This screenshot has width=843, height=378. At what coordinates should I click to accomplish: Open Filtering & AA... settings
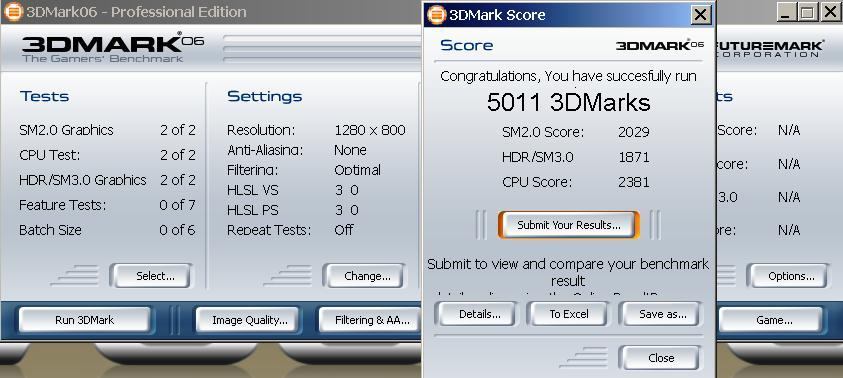[x=371, y=320]
